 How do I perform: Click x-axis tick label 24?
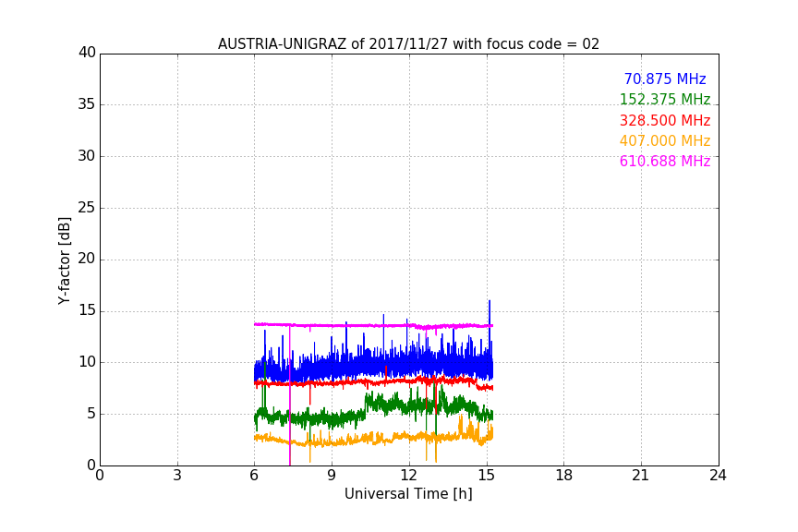tap(718, 476)
